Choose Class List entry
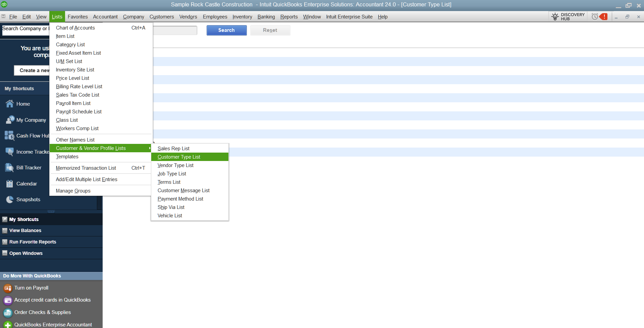 [101, 120]
